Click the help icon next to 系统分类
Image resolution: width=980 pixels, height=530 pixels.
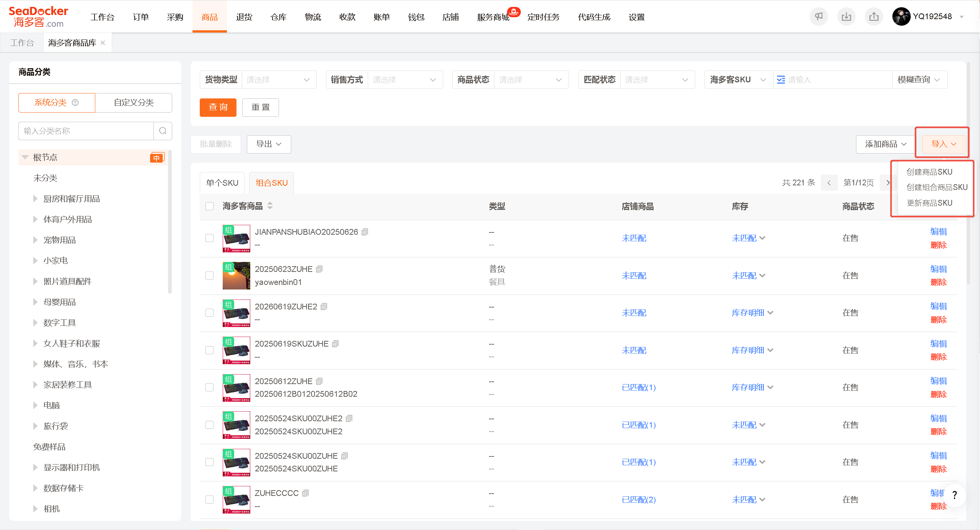pyautogui.click(x=75, y=103)
